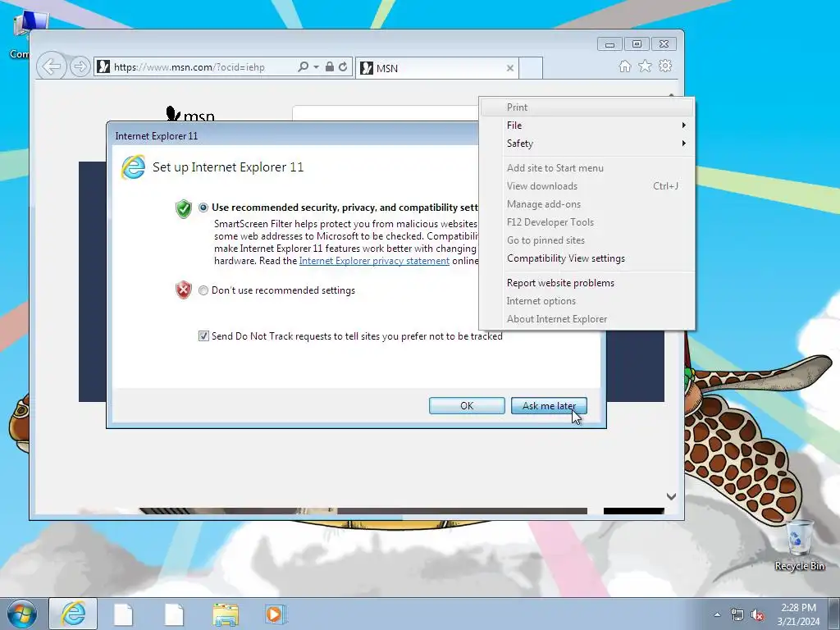Choose Go to pinned sites
This screenshot has width=840, height=630.
tap(587, 240)
